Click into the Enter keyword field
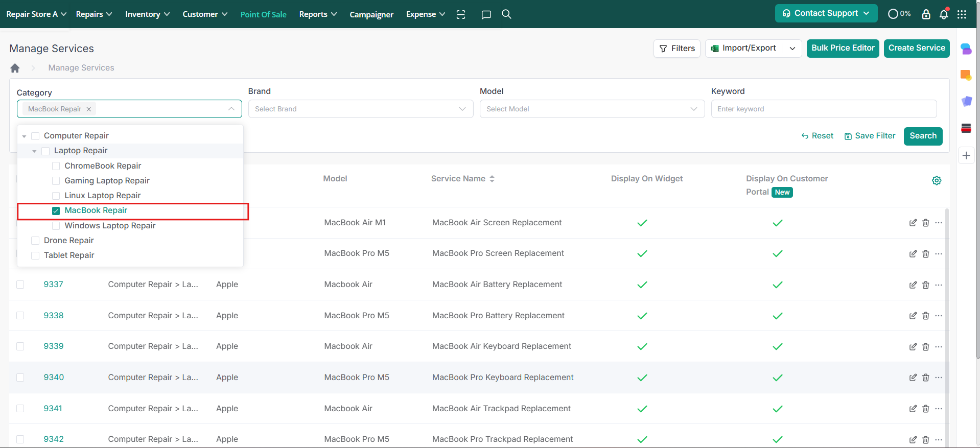 pos(823,109)
